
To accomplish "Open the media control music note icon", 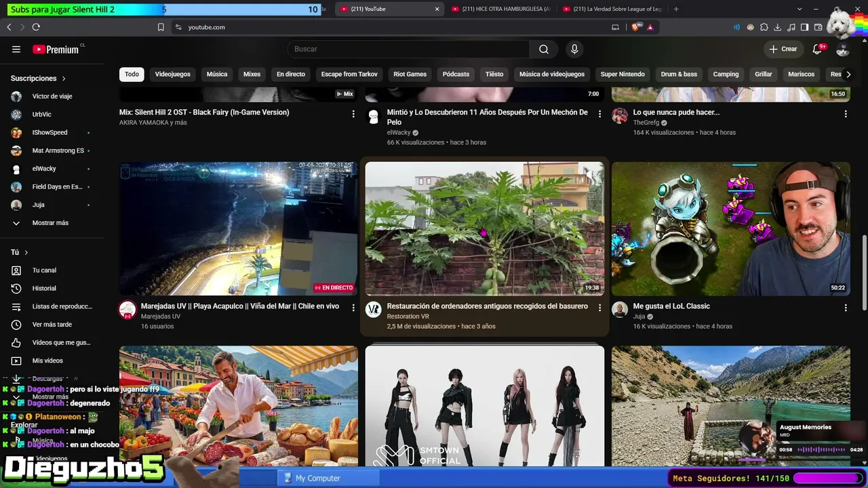I will pyautogui.click(x=791, y=27).
